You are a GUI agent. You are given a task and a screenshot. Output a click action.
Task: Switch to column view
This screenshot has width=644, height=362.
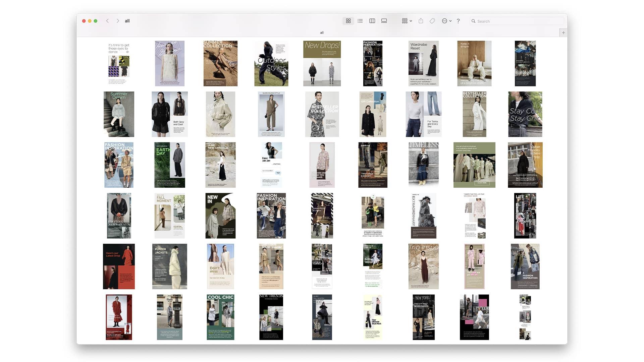pos(372,21)
